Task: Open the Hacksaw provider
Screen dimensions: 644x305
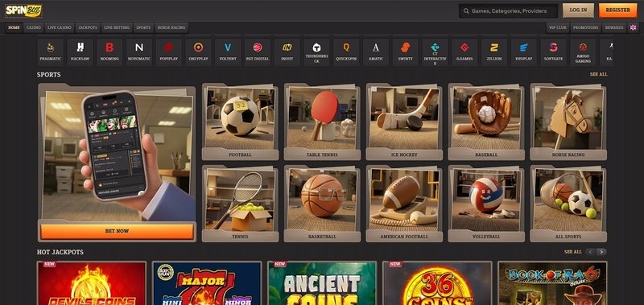Action: click(x=80, y=52)
